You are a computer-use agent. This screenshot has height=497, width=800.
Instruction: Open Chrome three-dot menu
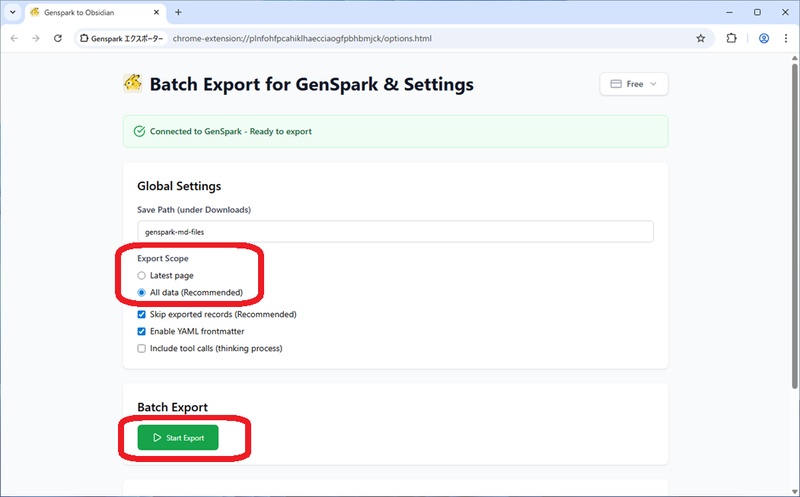click(786, 38)
